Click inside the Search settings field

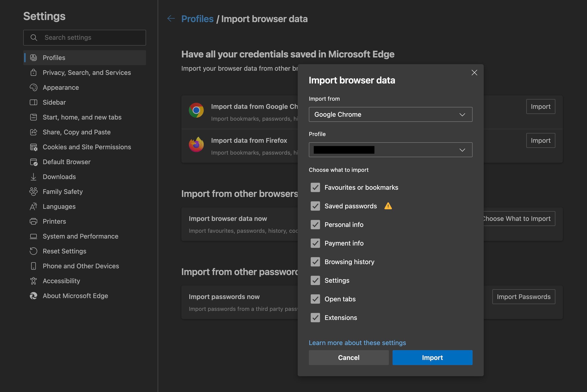pos(75,37)
